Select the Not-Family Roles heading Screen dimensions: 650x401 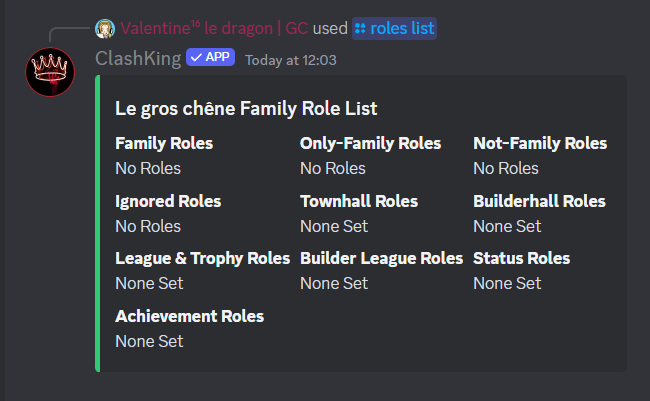pos(540,143)
